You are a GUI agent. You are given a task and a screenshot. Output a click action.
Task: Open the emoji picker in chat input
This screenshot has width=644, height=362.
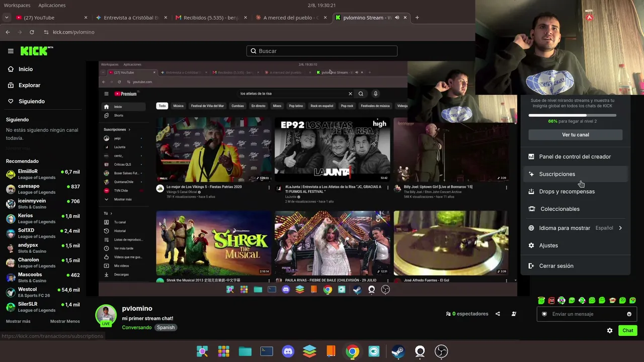pos(629,314)
